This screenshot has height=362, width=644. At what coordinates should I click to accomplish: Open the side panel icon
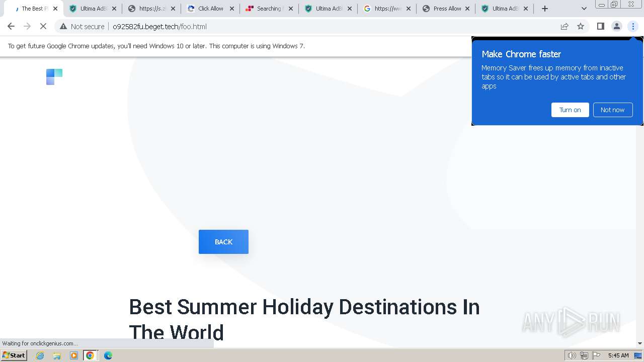600,26
